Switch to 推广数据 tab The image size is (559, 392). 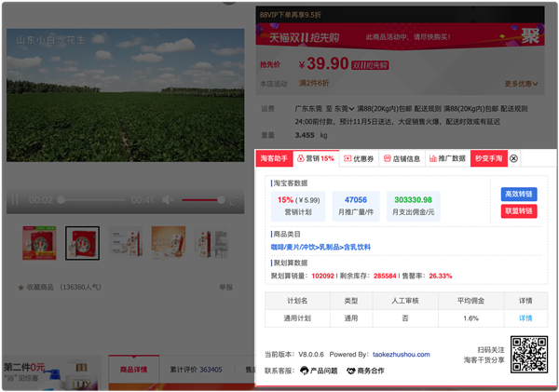coord(447,159)
